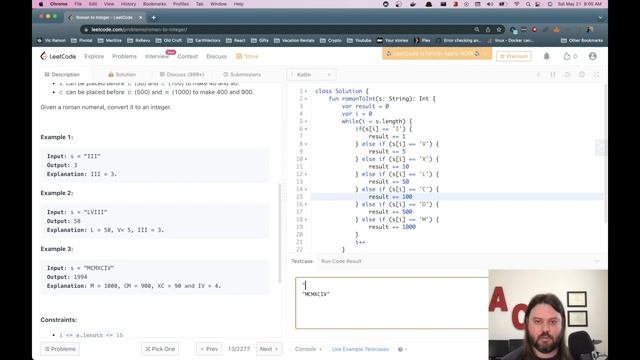Collapse the code fold at line 1
Image resolution: width=640 pixels, height=360 pixels.
click(306, 91)
